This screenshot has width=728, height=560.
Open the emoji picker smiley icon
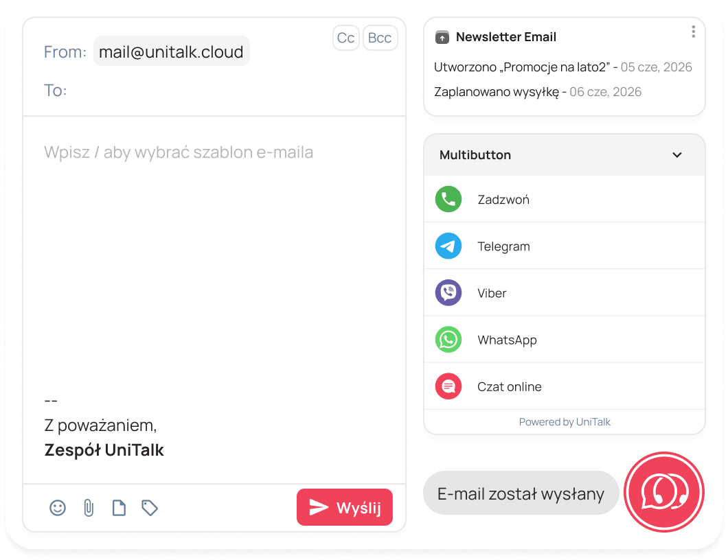58,508
